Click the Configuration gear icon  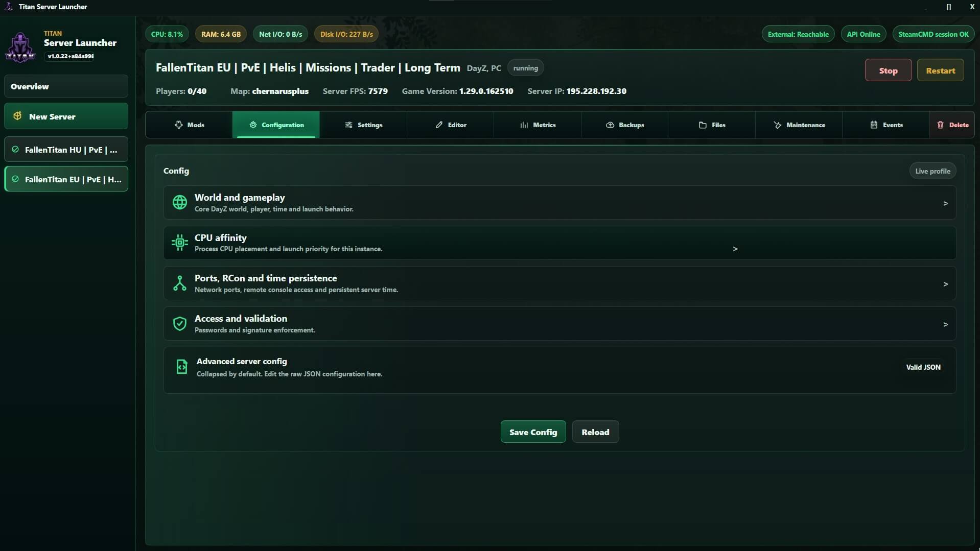[253, 125]
